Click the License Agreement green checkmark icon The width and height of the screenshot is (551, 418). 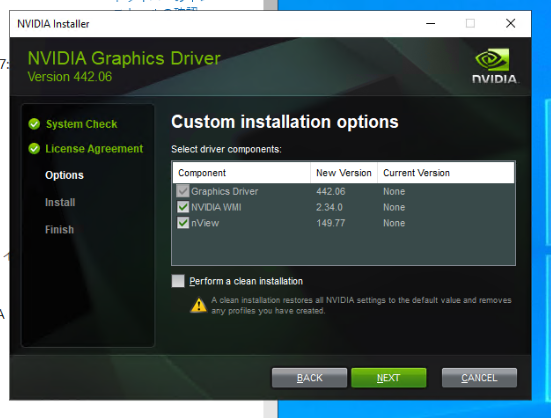click(x=34, y=149)
